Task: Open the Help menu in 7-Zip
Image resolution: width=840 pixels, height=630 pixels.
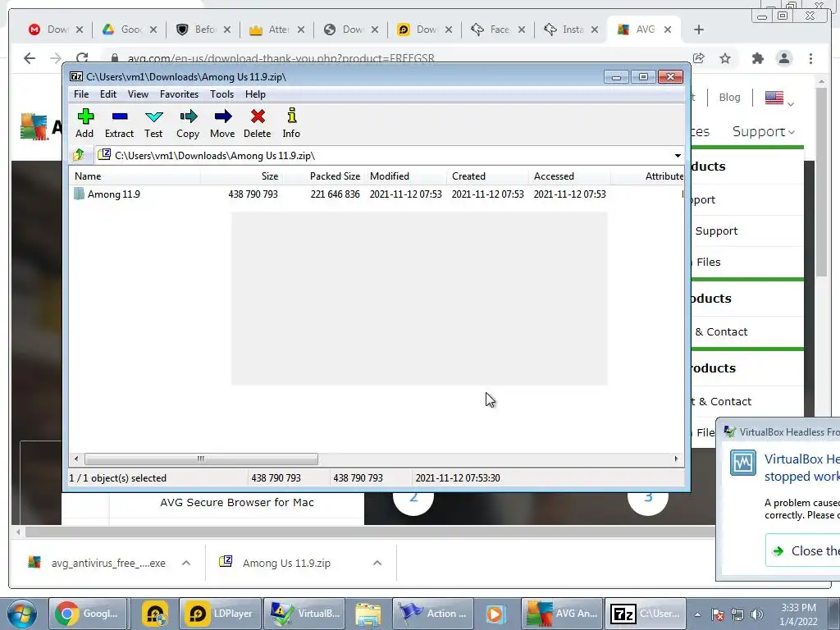Action: [256, 94]
